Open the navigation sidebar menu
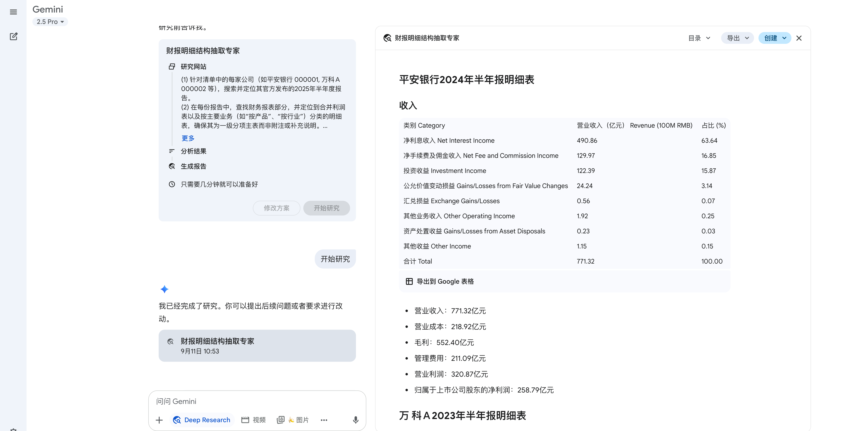The height and width of the screenshot is (431, 868). click(13, 12)
